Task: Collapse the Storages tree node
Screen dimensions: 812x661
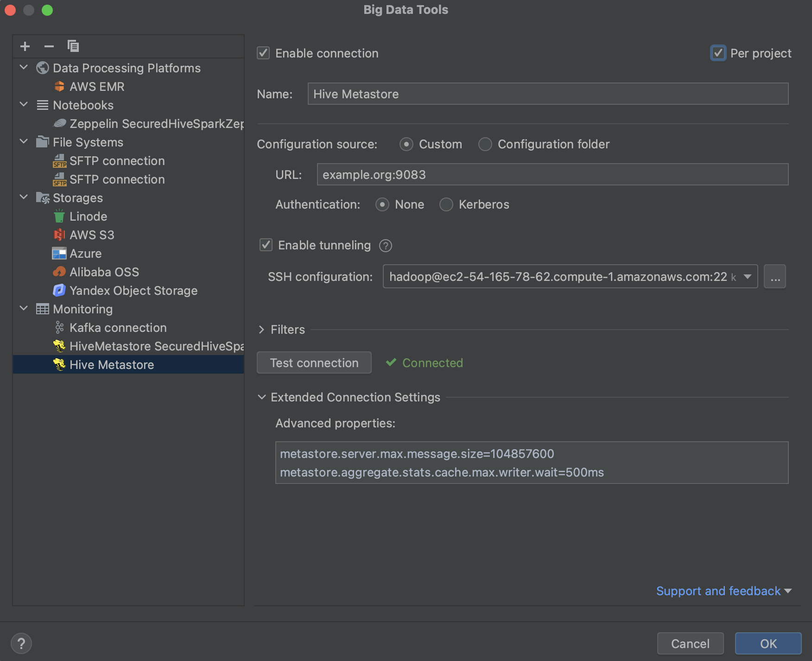Action: pos(24,197)
